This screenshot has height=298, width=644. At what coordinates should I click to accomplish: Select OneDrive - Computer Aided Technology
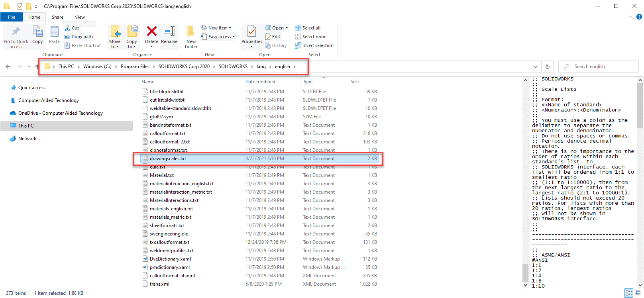coord(61,113)
